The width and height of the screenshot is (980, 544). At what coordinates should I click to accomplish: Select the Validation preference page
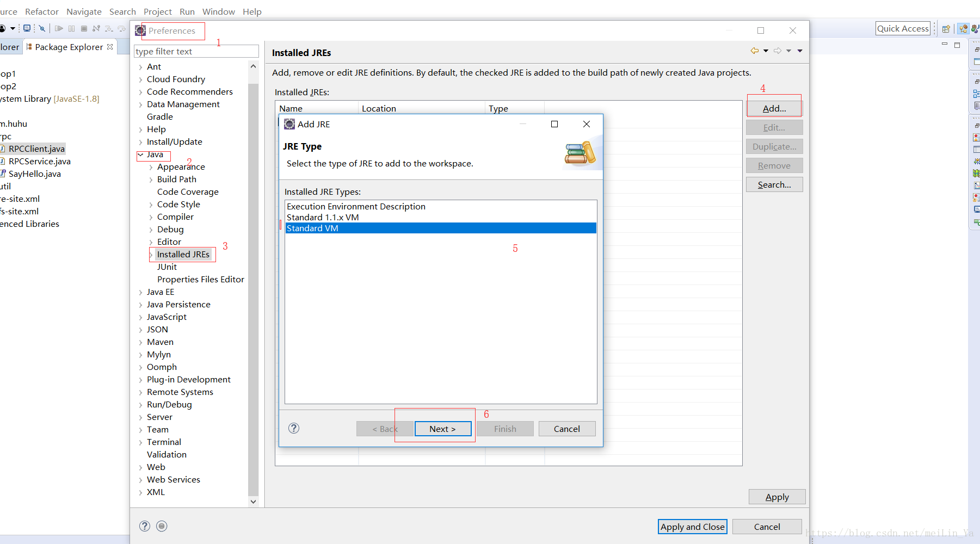point(167,454)
